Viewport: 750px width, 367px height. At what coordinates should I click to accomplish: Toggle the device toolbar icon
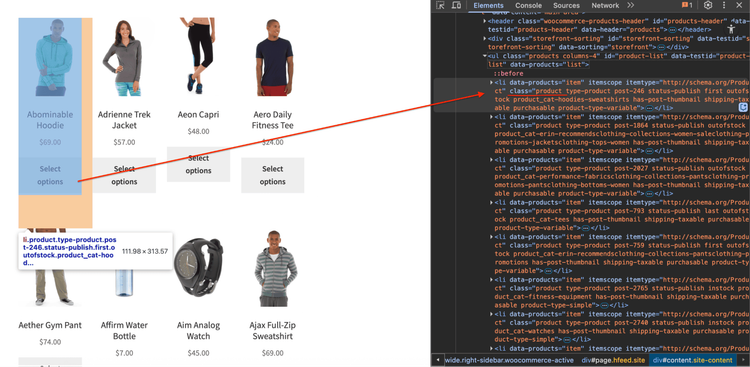click(456, 5)
